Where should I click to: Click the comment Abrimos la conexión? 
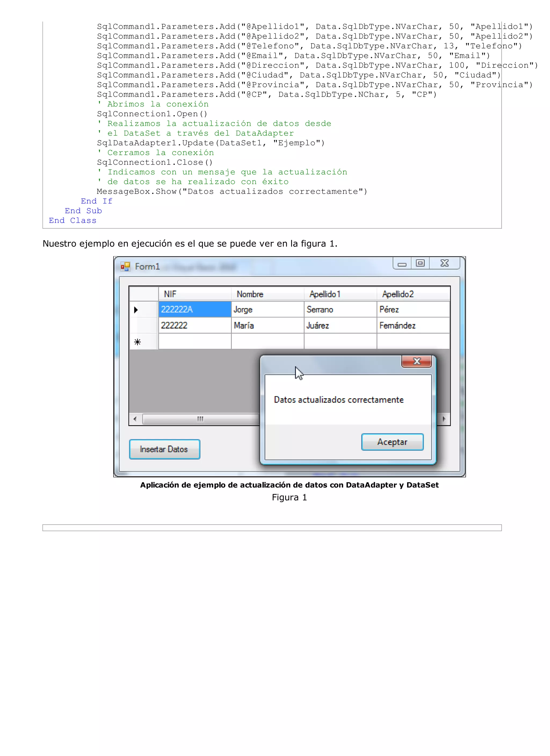click(153, 104)
